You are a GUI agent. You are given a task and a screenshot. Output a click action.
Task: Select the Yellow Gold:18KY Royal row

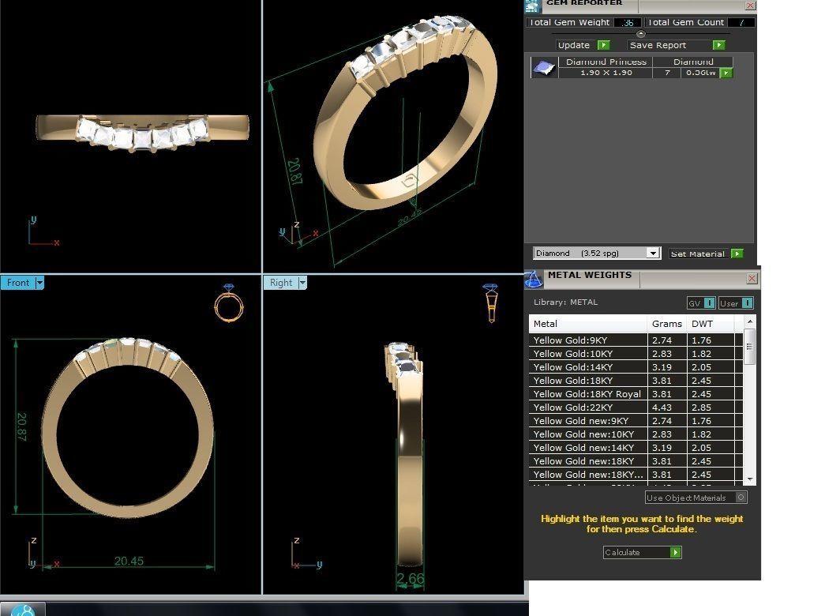point(636,393)
